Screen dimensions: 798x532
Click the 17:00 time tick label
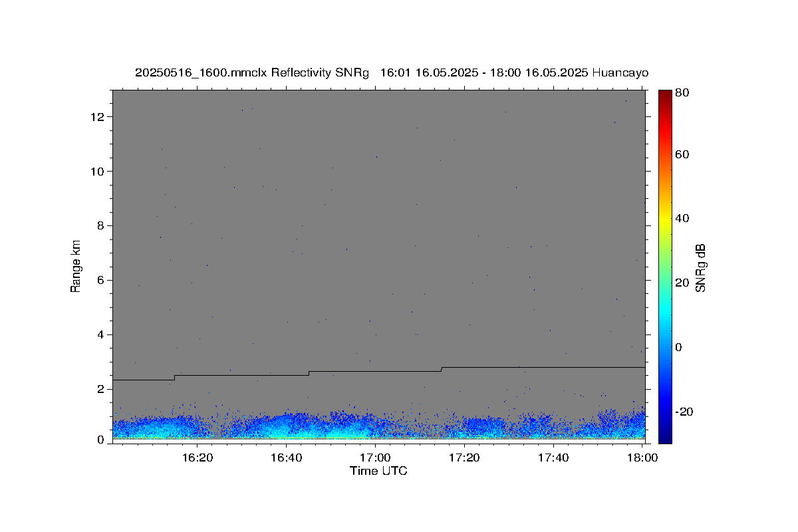(375, 458)
